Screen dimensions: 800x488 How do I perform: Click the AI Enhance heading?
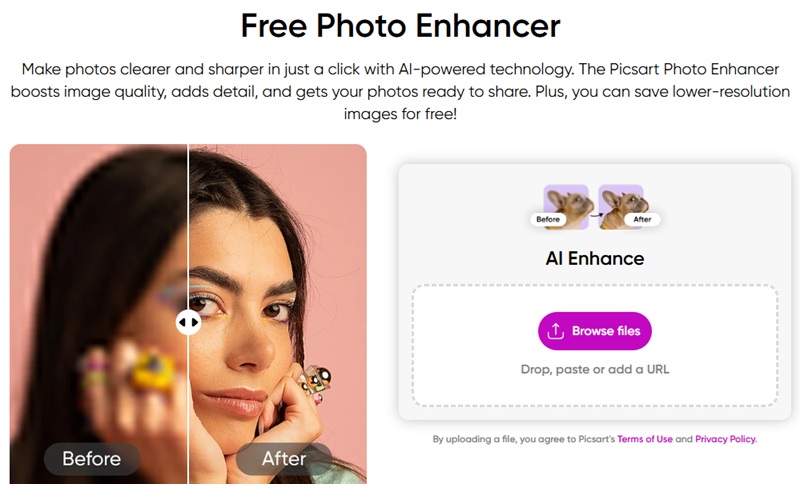(x=595, y=258)
